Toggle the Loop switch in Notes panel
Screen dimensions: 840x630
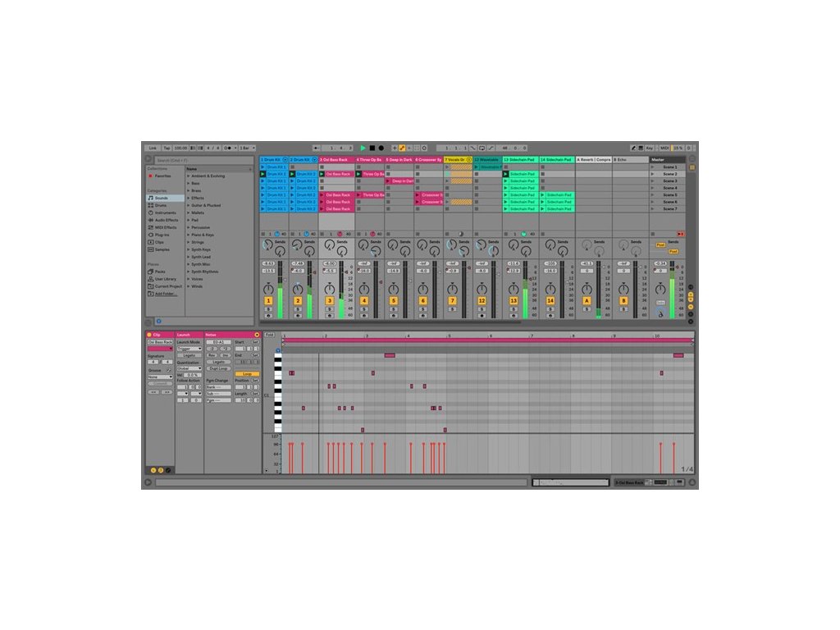(x=247, y=374)
